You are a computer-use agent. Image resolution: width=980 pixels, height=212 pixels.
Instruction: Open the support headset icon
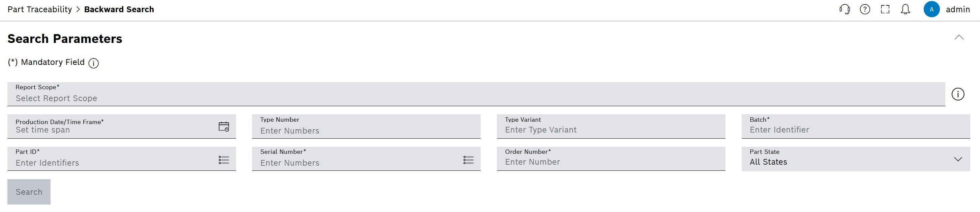click(x=844, y=9)
